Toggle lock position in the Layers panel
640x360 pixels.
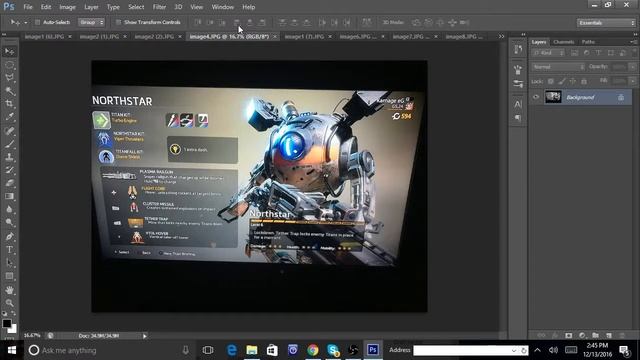coord(573,82)
